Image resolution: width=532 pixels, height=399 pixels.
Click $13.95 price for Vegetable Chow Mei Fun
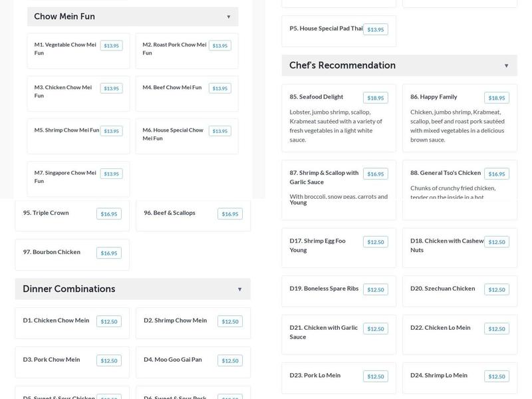pyautogui.click(x=111, y=46)
